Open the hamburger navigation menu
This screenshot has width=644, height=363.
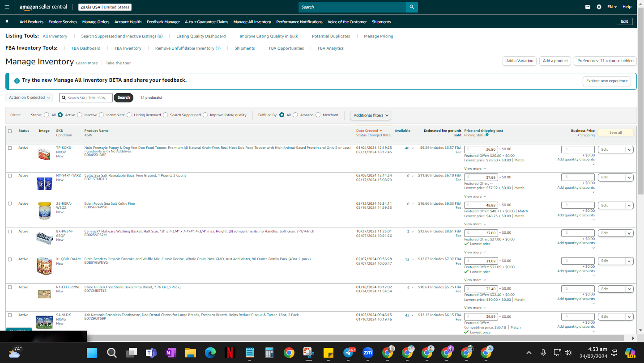pos(7,7)
